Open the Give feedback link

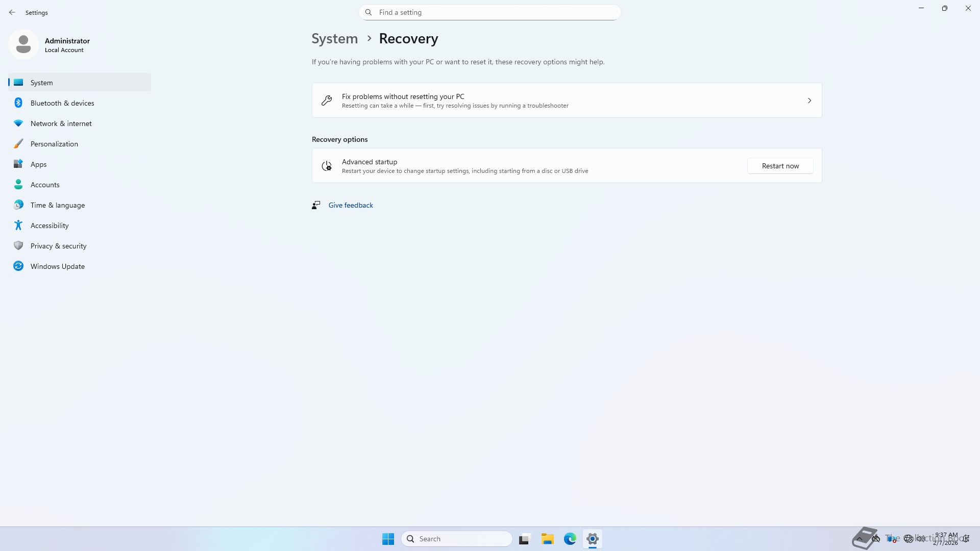point(351,205)
